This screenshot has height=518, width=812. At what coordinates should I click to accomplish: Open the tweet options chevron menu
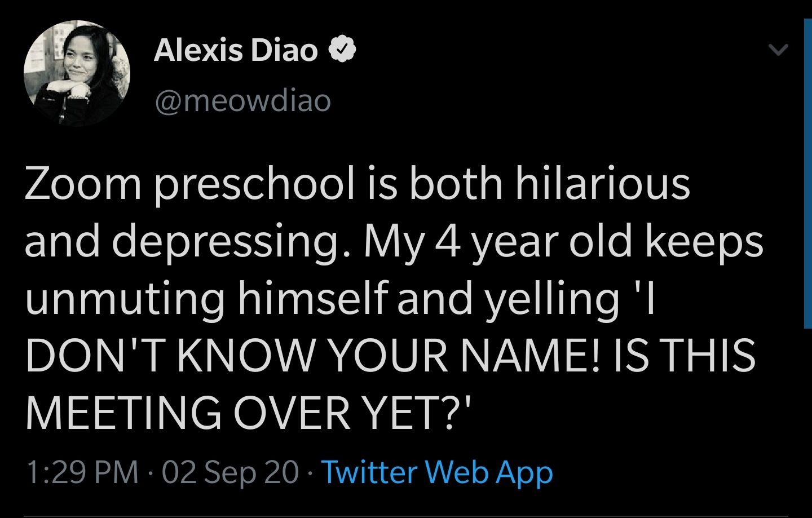coord(778,51)
